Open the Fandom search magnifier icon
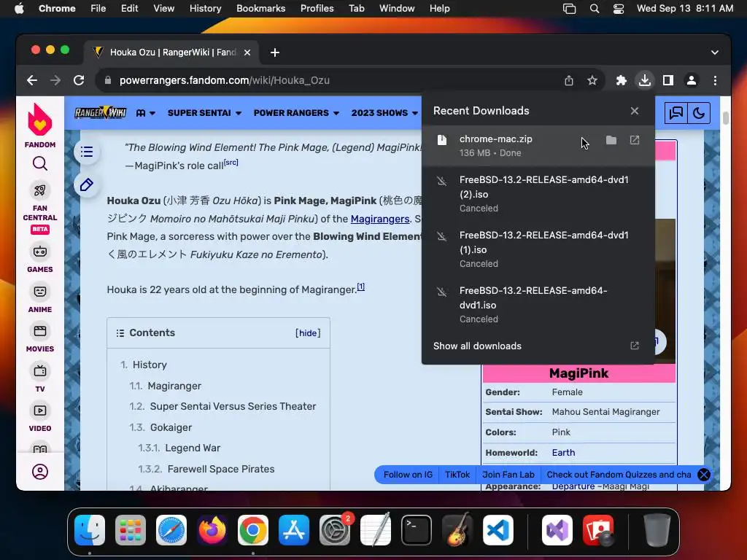Screen dimensions: 747x560 pyautogui.click(x=40, y=164)
